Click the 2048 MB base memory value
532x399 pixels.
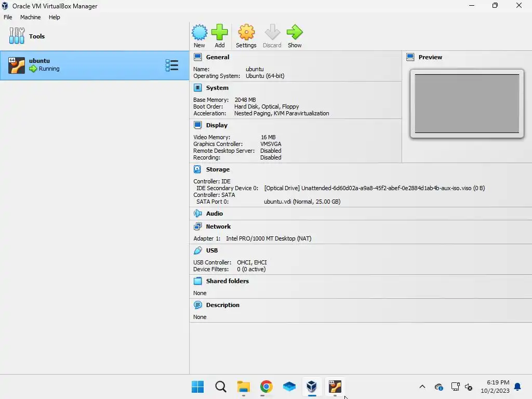[245, 100]
